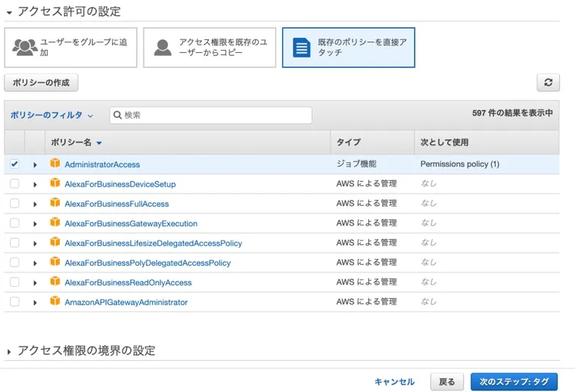Open the ポリシーのフィルタ dropdown
575x392 pixels.
click(51, 115)
